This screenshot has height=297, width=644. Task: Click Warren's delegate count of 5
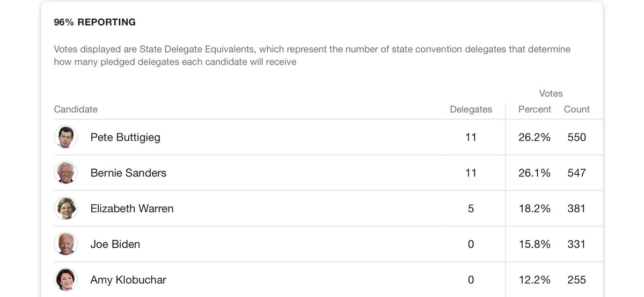coord(471,209)
